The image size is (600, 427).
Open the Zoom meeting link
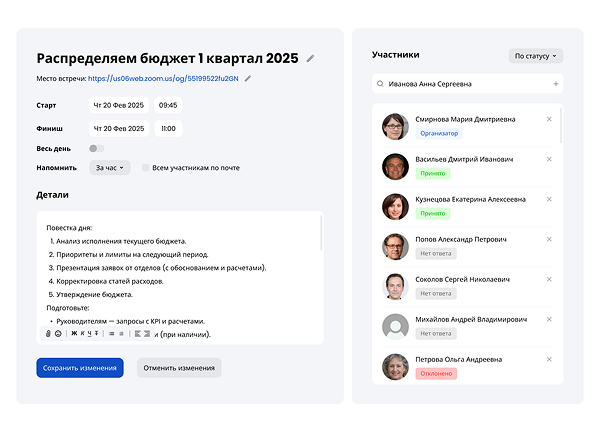(163, 78)
